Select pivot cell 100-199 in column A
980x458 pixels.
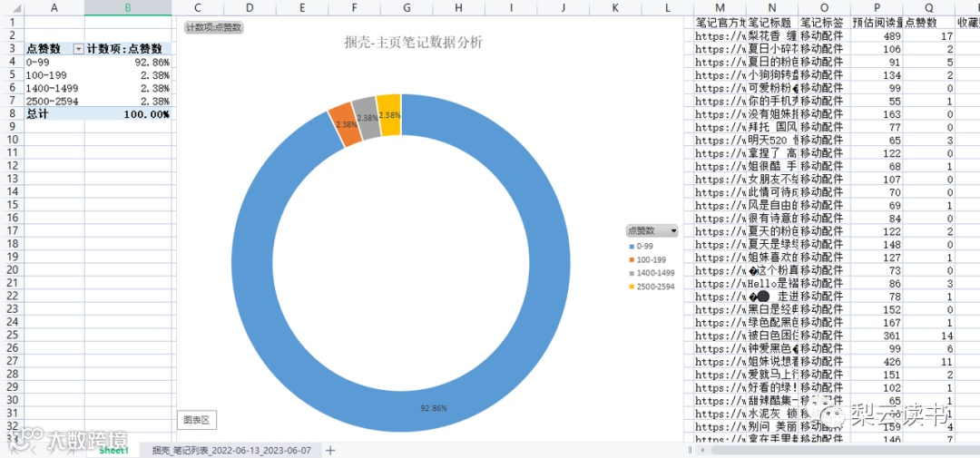point(54,75)
